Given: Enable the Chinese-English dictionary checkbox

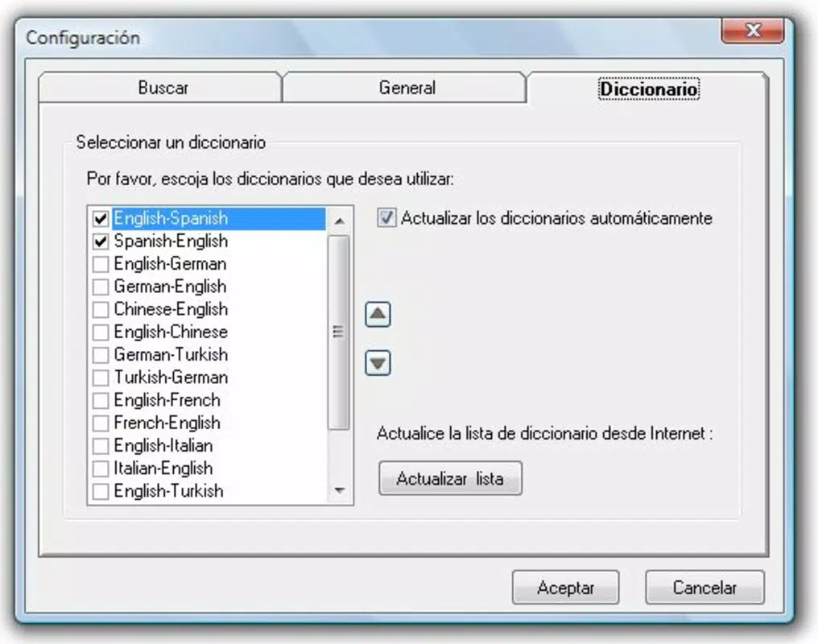Looking at the screenshot, I should [x=100, y=309].
